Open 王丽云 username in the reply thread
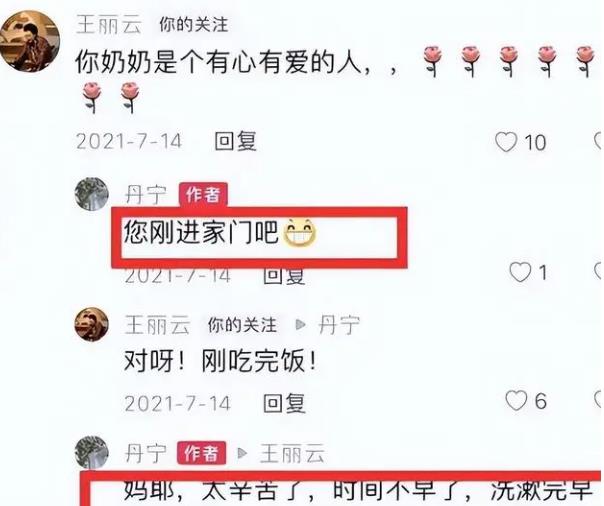The height and width of the screenshot is (506, 604). [x=158, y=325]
